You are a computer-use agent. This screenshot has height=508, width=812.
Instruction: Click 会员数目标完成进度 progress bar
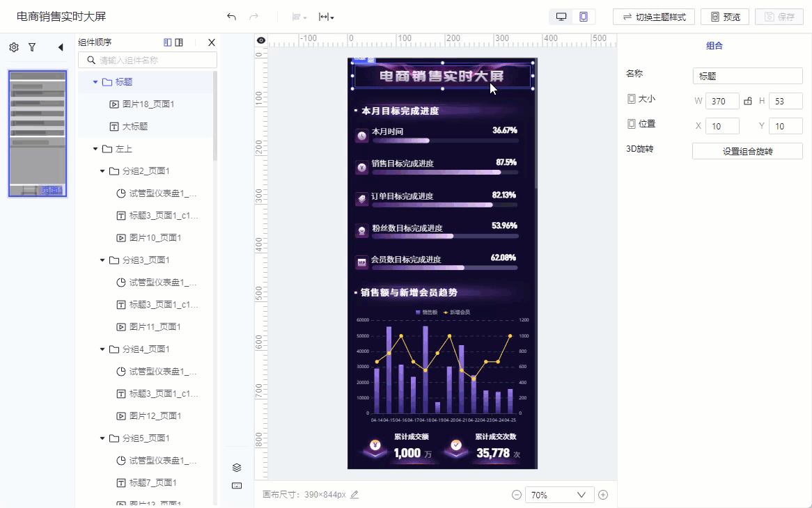coord(446,268)
